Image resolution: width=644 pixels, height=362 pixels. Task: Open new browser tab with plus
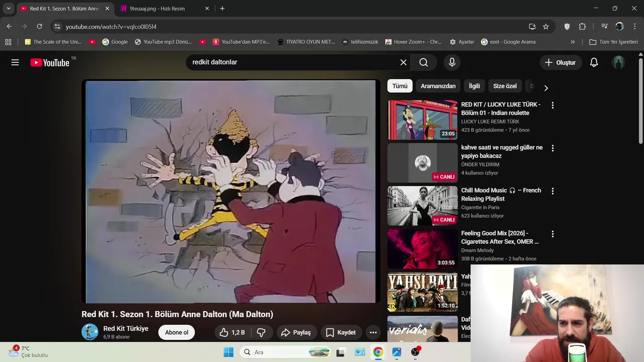point(222,9)
